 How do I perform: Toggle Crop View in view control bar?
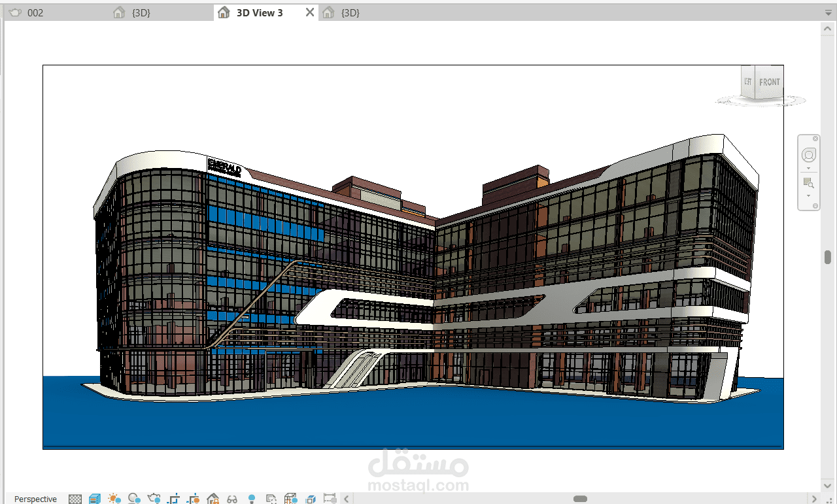tap(173, 499)
